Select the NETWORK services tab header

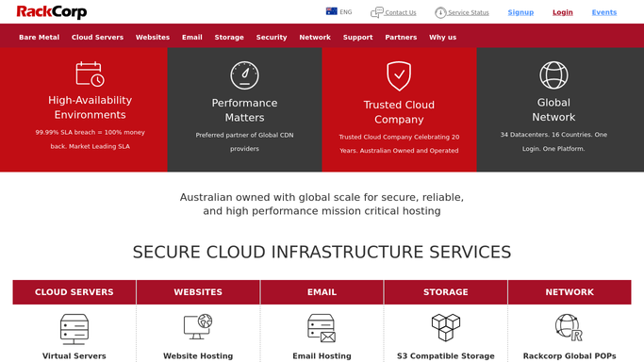pos(570,292)
